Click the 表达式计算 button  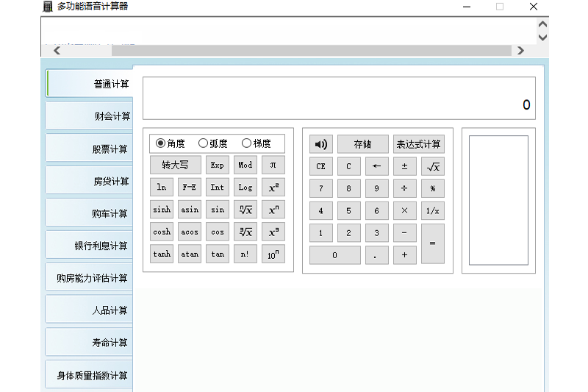[x=418, y=144]
